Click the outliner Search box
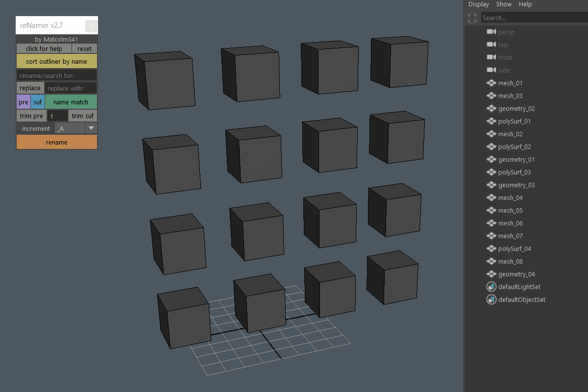The image size is (588, 392). pos(534,18)
